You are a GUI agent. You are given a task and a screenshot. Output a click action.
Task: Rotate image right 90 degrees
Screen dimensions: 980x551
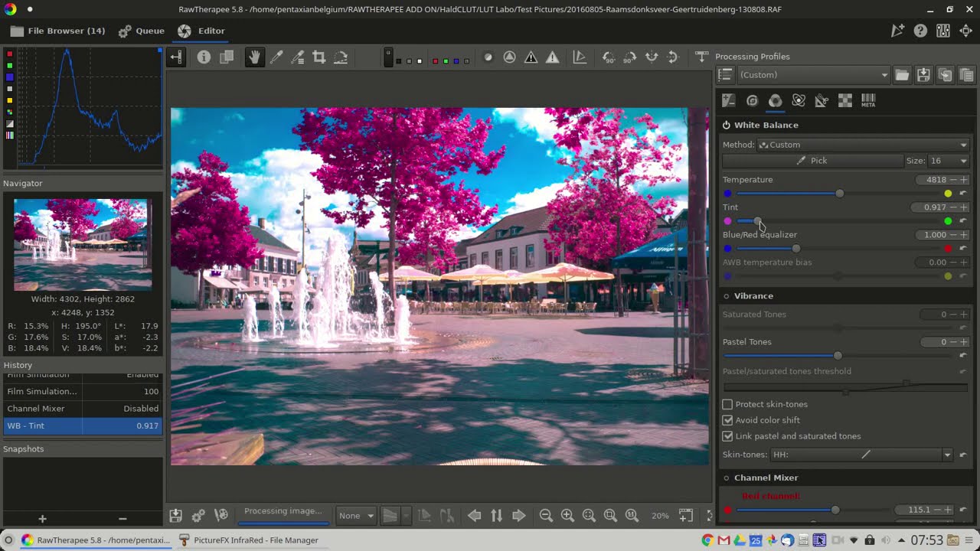coord(630,57)
